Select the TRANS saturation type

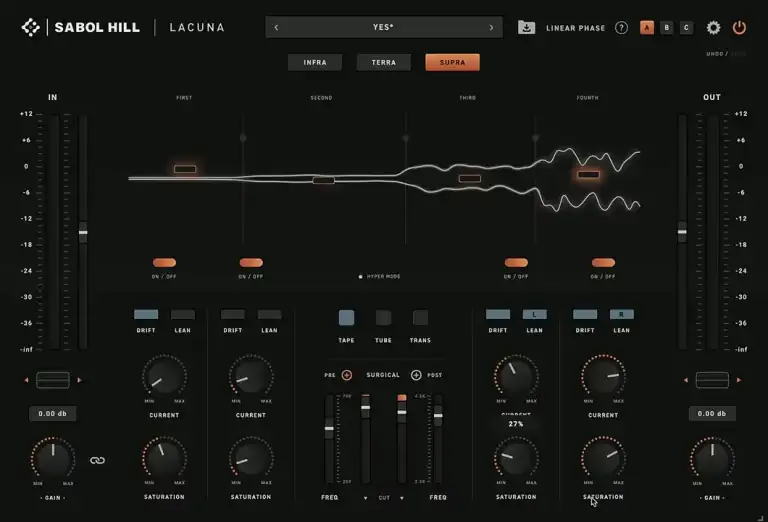(420, 318)
